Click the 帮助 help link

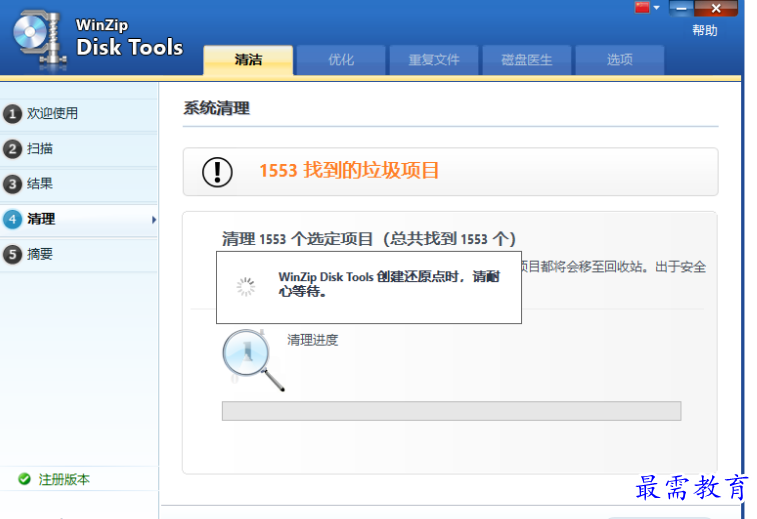[x=704, y=30]
